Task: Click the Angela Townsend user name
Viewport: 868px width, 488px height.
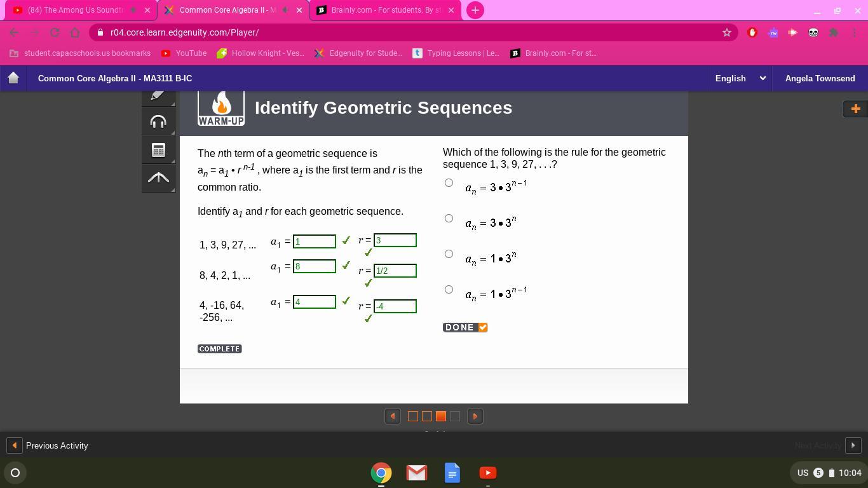Action: (820, 78)
